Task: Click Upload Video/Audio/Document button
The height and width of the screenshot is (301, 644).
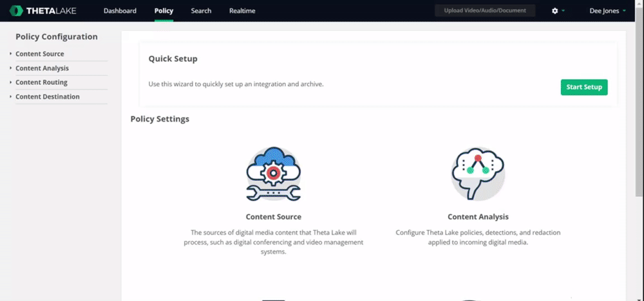Action: click(485, 11)
